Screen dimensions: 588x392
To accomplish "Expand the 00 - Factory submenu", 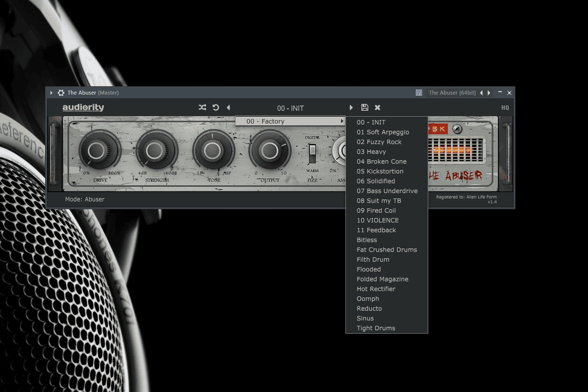I will point(291,121).
